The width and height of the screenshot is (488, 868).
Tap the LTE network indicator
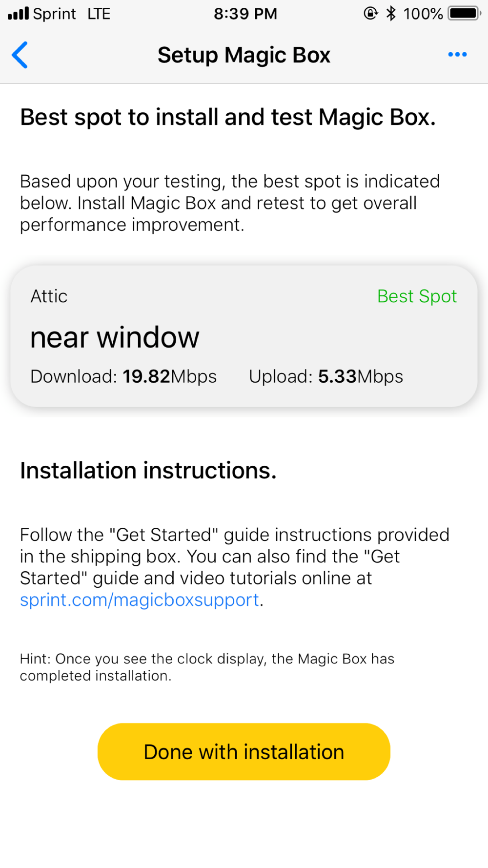(x=99, y=14)
